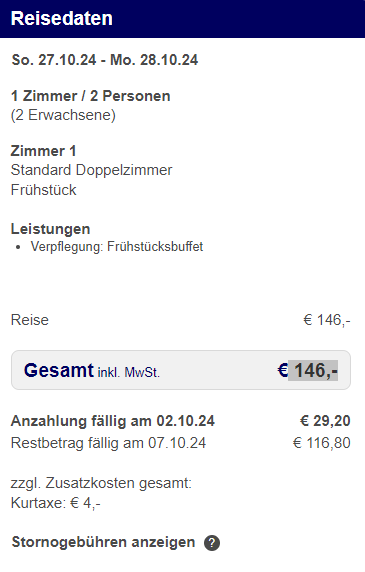Image resolution: width=365 pixels, height=572 pixels.
Task: Click the Zimmer 1 heading
Action: (x=43, y=151)
